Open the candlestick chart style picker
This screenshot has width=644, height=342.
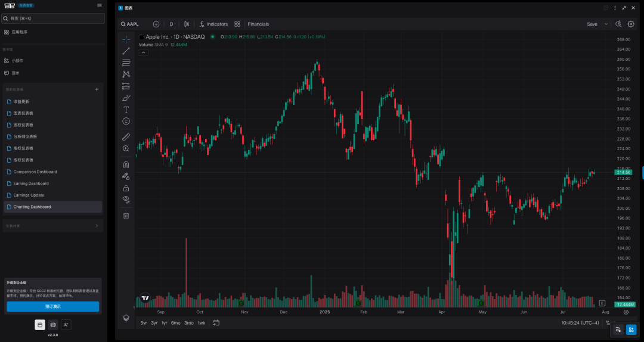187,24
